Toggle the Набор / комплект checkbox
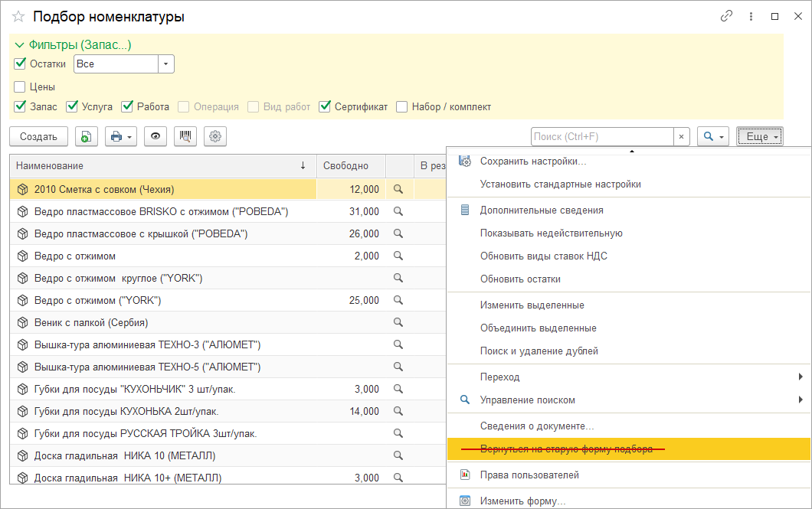 tap(402, 106)
